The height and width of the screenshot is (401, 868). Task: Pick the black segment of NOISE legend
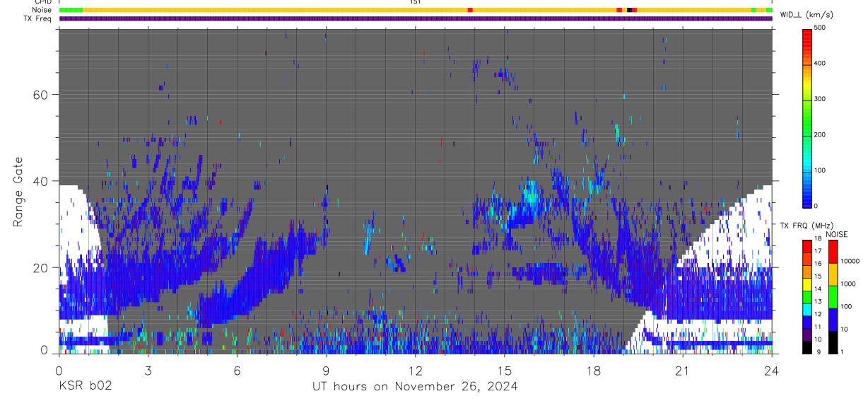pos(832,342)
